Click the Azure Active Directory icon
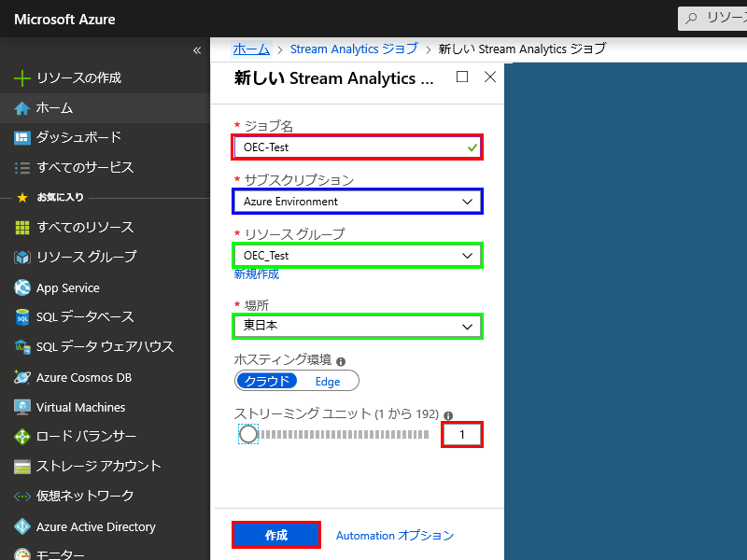The height and width of the screenshot is (560, 747). click(x=21, y=526)
